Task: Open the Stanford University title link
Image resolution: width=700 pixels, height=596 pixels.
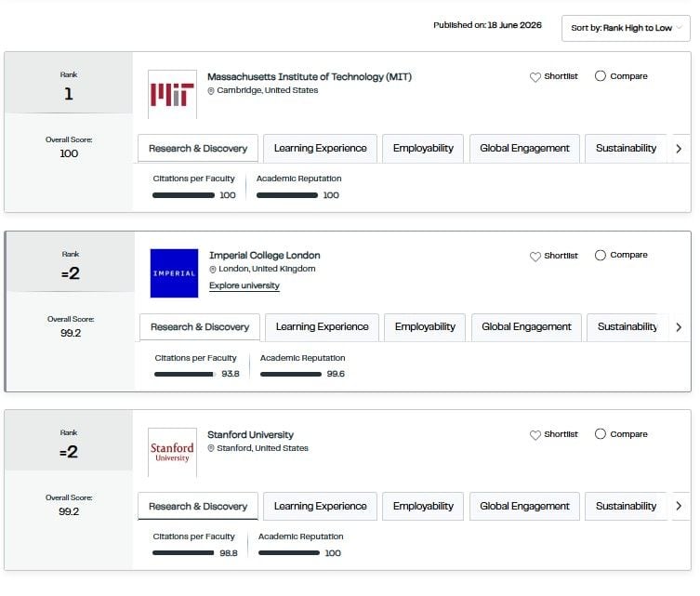Action: (250, 434)
